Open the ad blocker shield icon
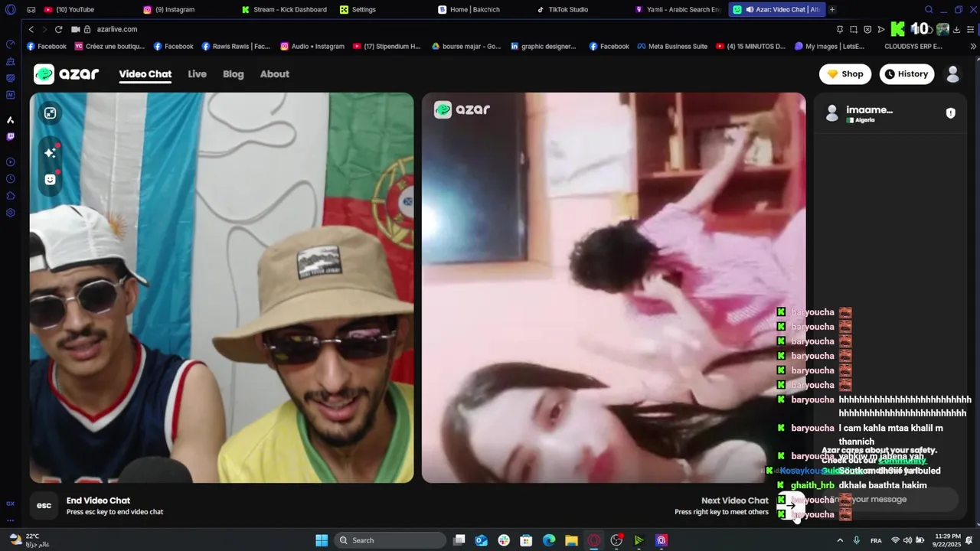Image resolution: width=980 pixels, height=551 pixels. pyautogui.click(x=867, y=29)
